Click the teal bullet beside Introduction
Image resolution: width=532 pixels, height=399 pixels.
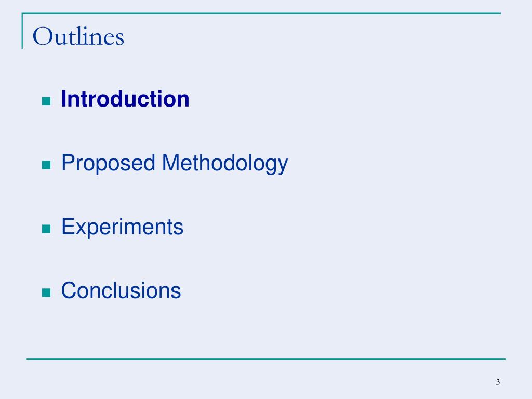point(46,101)
